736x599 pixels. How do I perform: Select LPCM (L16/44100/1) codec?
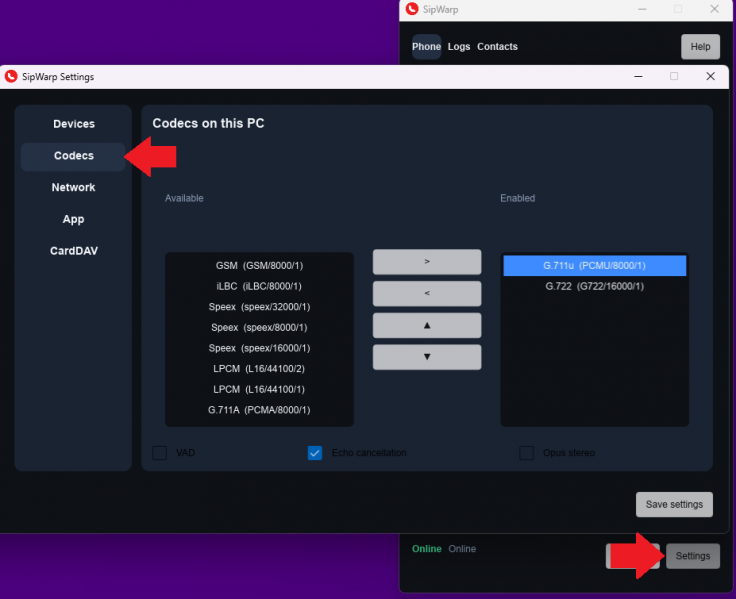point(259,390)
